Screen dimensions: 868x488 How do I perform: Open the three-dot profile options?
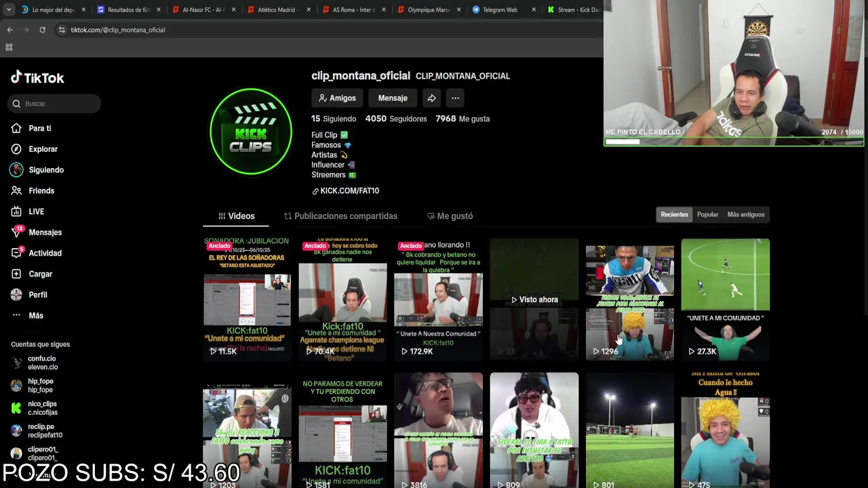tap(455, 98)
